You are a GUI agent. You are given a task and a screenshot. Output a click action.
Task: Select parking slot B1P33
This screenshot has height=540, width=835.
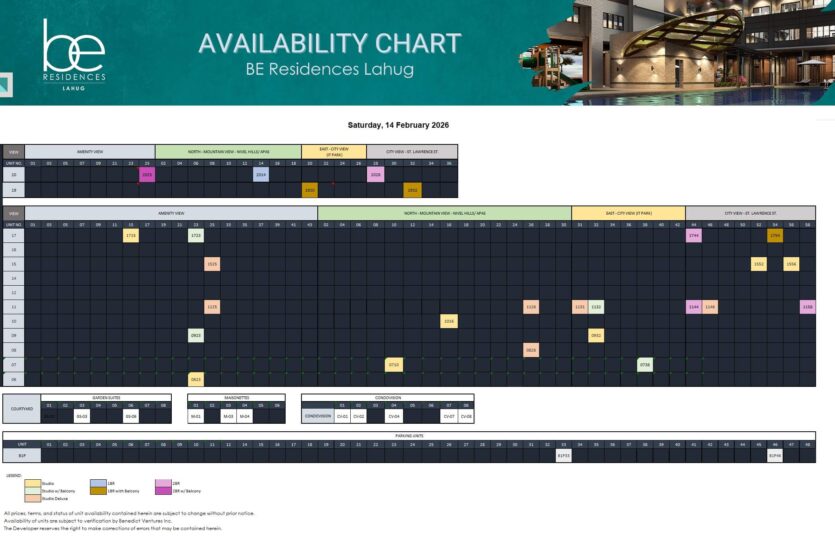563,456
